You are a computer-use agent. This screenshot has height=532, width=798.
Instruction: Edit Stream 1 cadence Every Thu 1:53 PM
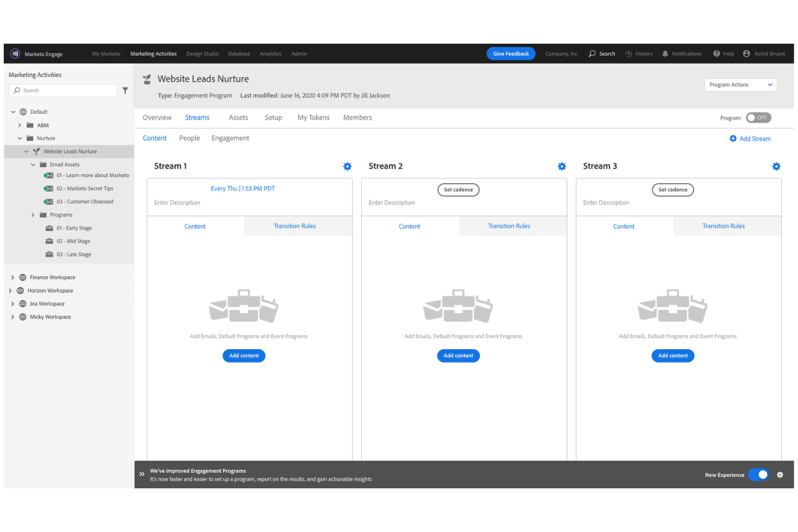tap(243, 189)
